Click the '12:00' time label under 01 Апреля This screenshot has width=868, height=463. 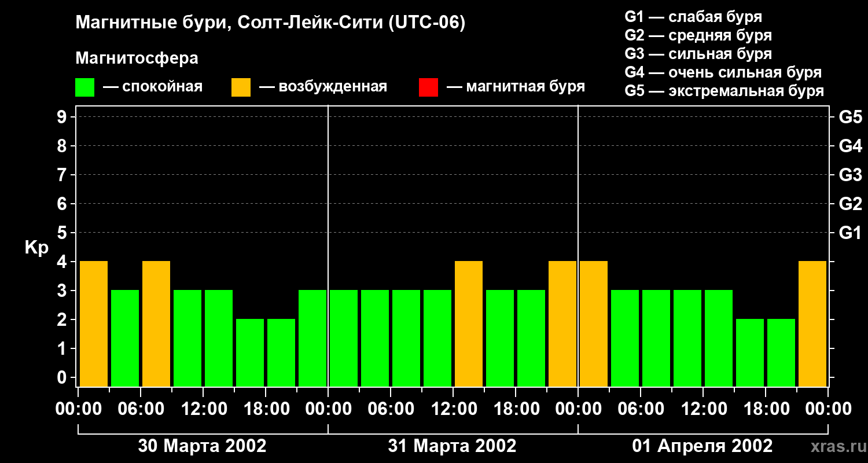pyautogui.click(x=703, y=409)
